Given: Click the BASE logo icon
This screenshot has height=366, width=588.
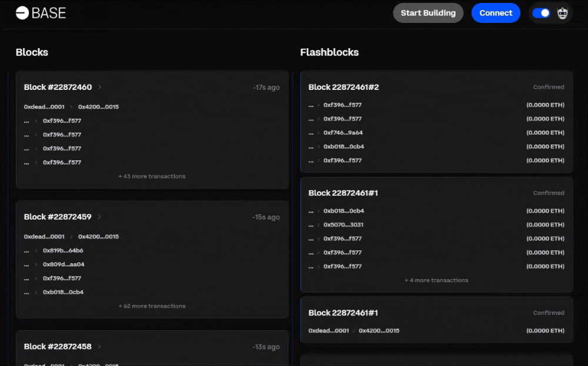Looking at the screenshot, I should tap(22, 13).
